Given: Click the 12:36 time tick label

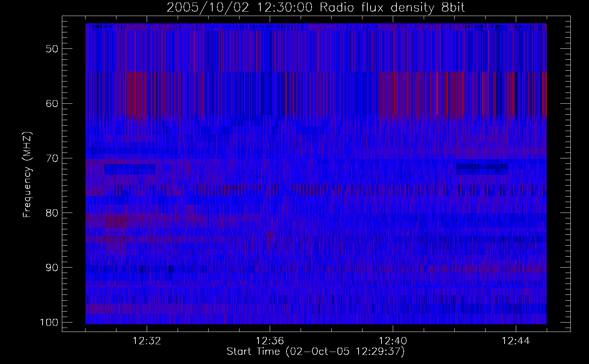Looking at the screenshot, I should [270, 341].
